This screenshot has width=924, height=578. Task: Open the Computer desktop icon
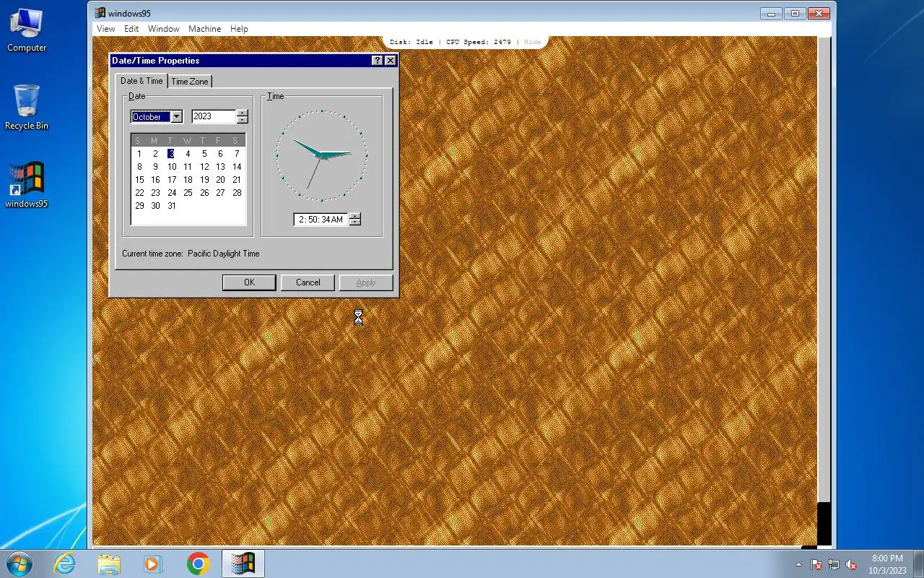pyautogui.click(x=27, y=30)
